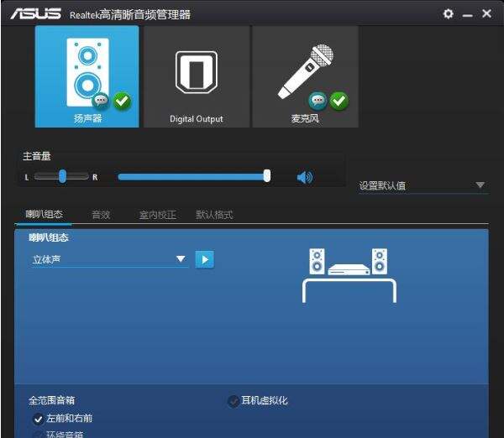This screenshot has height=438, width=504.
Task: Minimize the Realtek audio manager window
Action: [x=467, y=15]
